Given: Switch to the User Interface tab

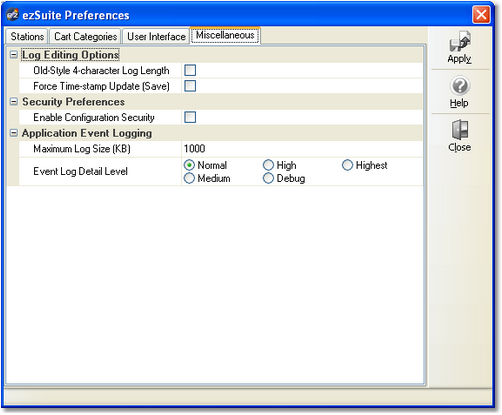Looking at the screenshot, I should click(156, 36).
